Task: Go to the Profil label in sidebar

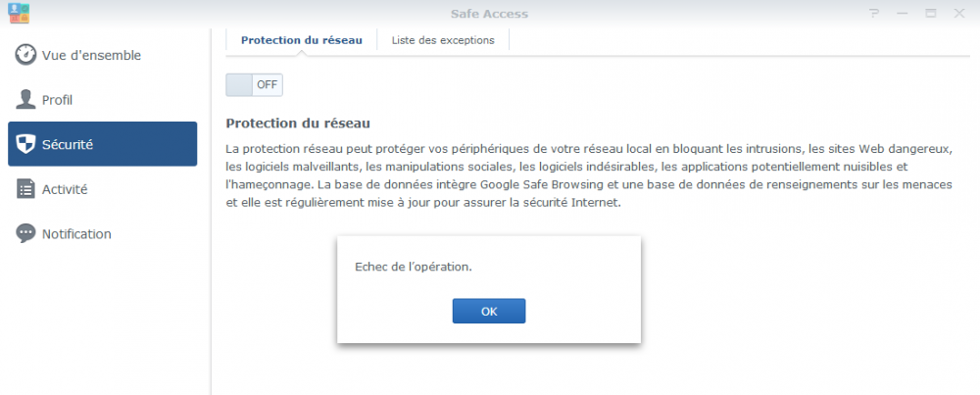Action: 57,99
